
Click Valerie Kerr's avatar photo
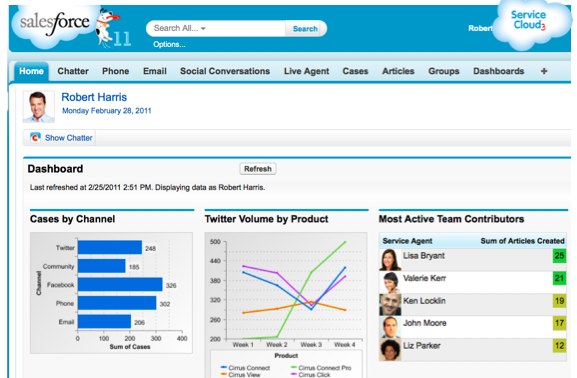pyautogui.click(x=389, y=282)
